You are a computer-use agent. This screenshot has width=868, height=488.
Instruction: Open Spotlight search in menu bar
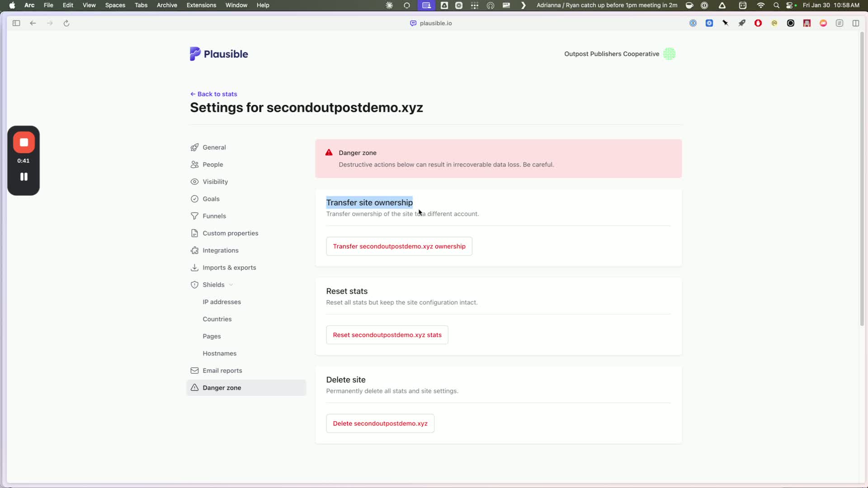pos(776,5)
